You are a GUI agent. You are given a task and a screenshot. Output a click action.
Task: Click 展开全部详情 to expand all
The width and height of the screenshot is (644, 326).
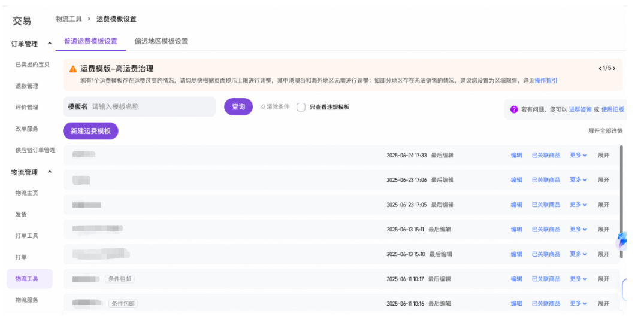pyautogui.click(x=606, y=131)
